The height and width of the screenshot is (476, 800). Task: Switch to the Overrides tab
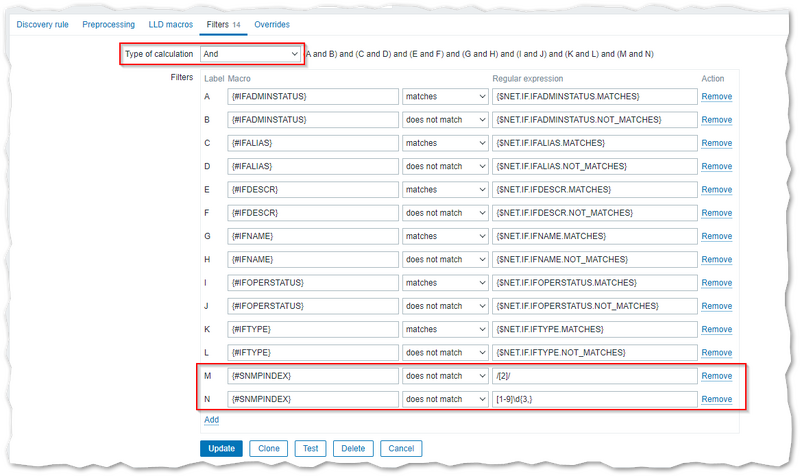click(274, 24)
